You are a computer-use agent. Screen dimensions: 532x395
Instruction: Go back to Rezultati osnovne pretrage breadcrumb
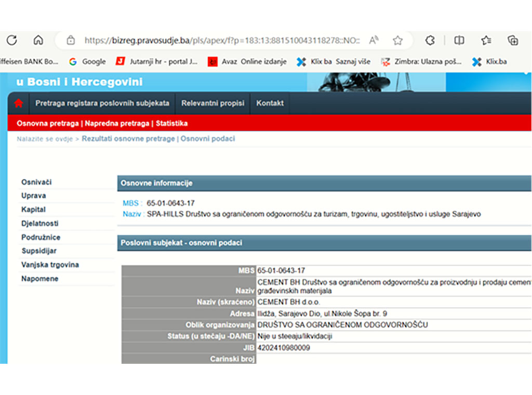coord(128,139)
